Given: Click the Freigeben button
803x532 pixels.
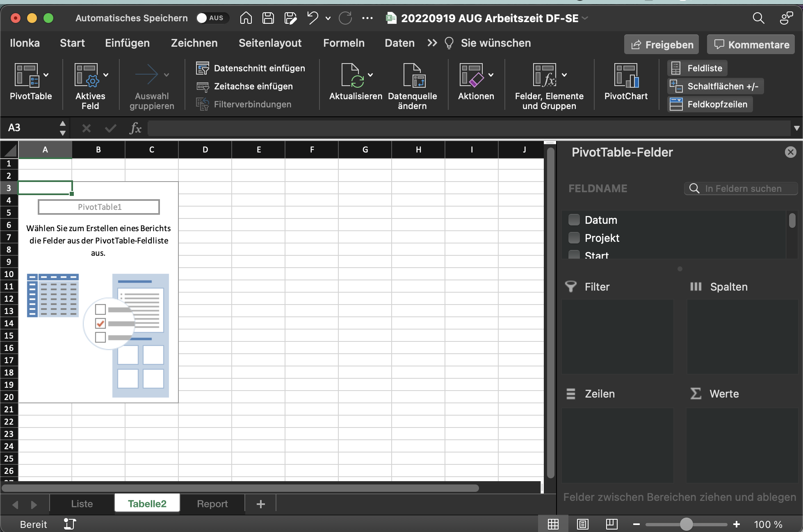Looking at the screenshot, I should (662, 45).
